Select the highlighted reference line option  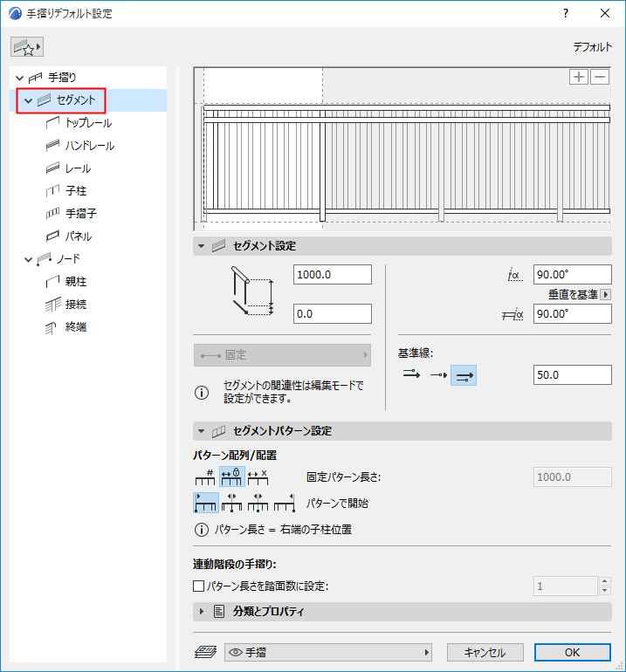click(x=464, y=375)
